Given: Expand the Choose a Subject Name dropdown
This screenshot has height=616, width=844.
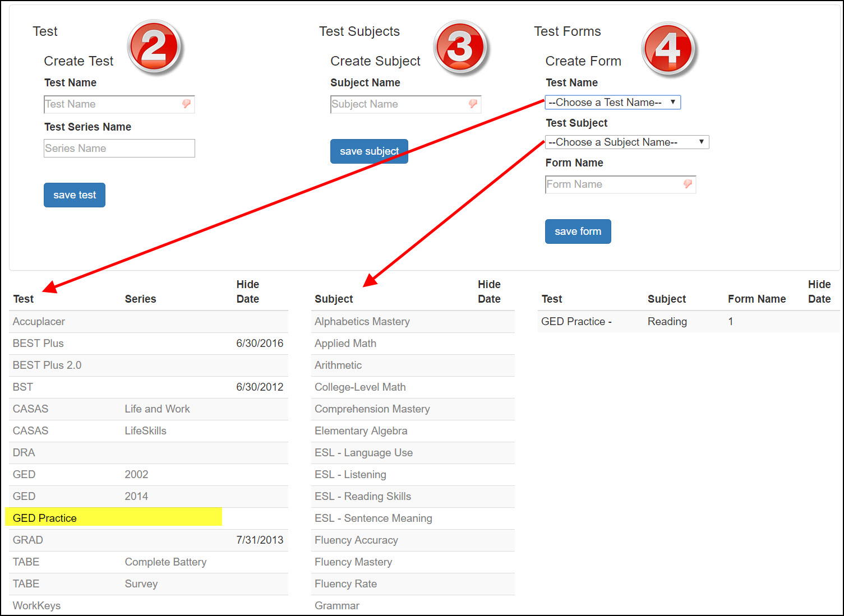Looking at the screenshot, I should [x=626, y=142].
